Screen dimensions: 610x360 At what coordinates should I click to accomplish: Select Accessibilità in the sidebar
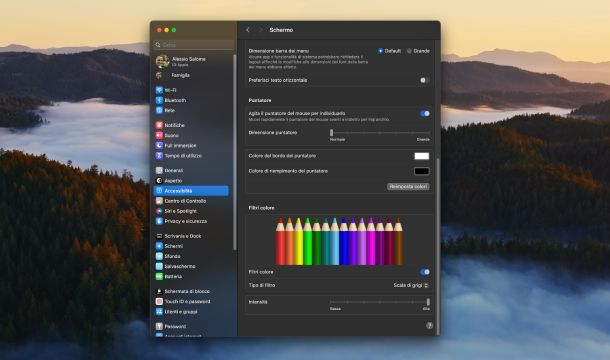tap(191, 191)
